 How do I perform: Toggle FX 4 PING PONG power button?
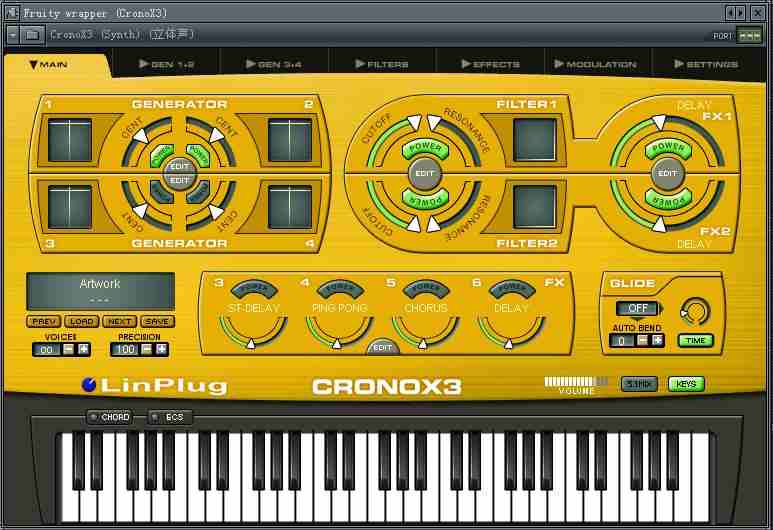coord(340,288)
